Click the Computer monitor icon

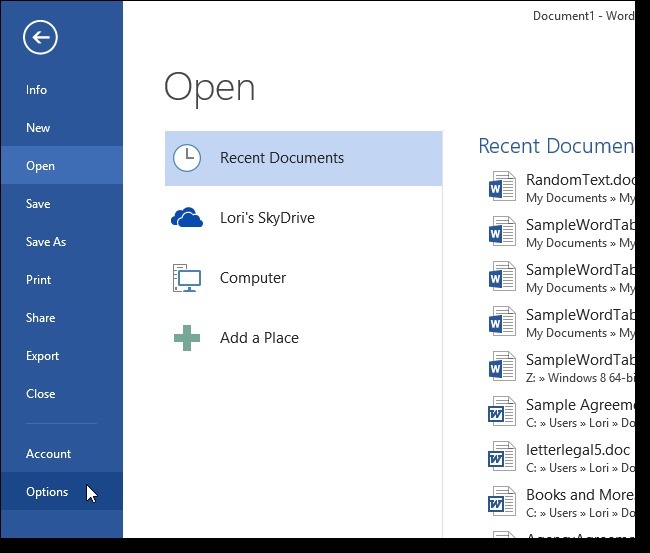187,278
